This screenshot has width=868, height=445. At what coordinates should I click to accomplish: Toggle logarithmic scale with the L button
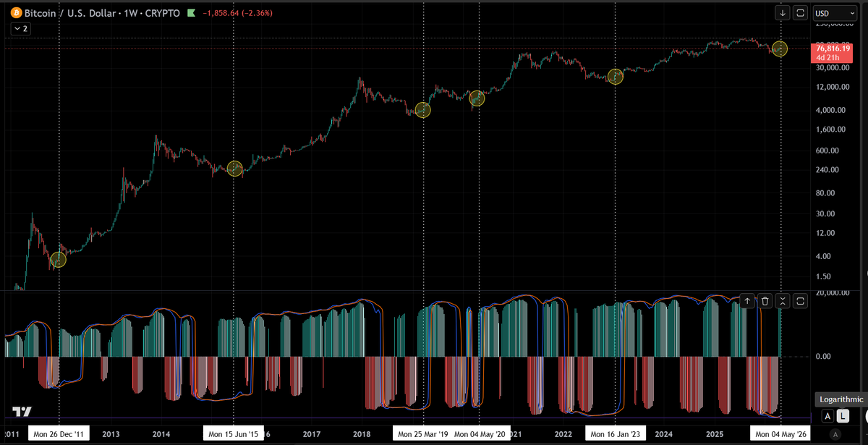point(843,416)
